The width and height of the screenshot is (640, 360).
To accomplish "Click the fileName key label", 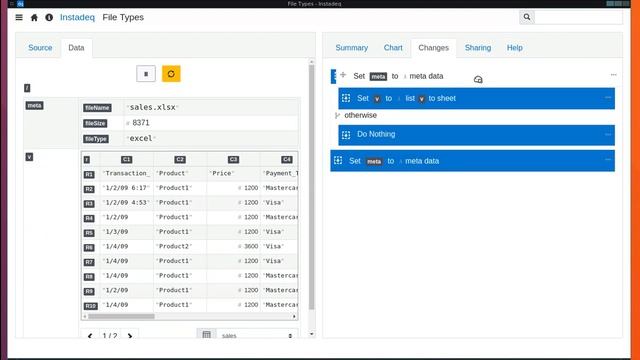I will tap(97, 108).
